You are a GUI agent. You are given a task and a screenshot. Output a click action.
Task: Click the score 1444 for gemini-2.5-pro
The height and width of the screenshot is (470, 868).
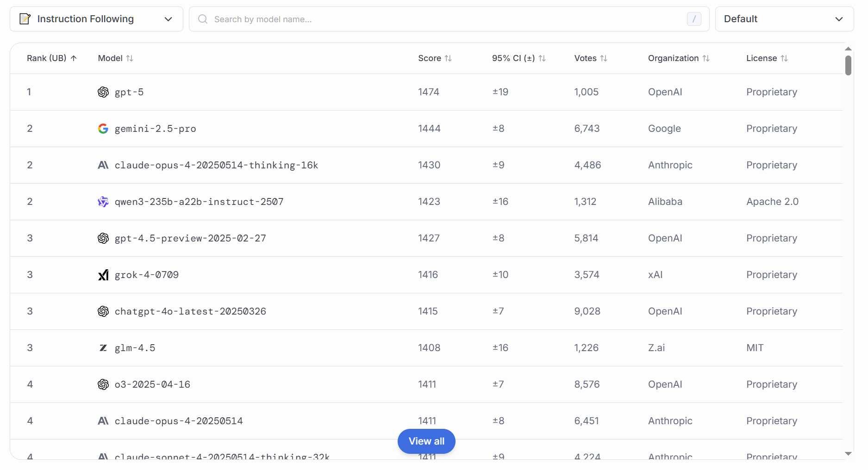pyautogui.click(x=429, y=129)
